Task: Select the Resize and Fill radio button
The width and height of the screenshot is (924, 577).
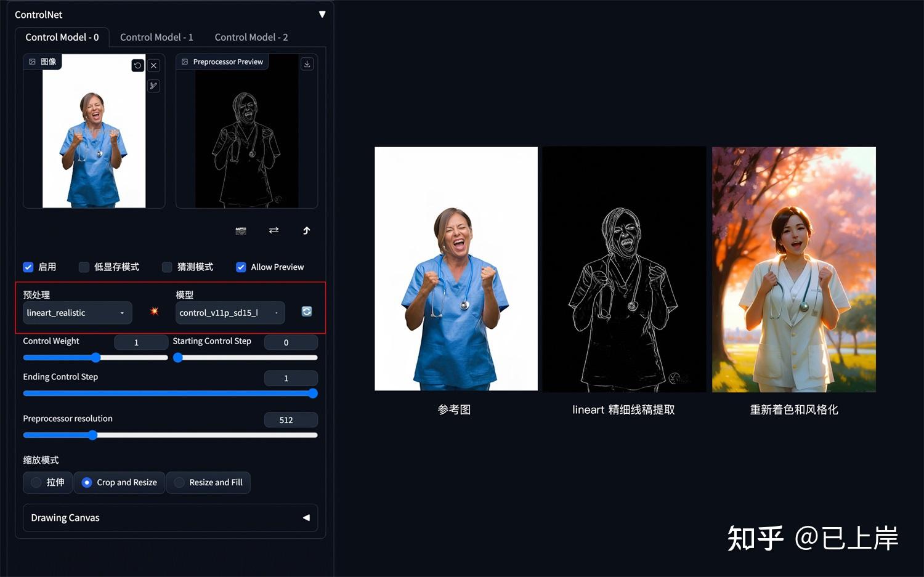Action: click(179, 482)
